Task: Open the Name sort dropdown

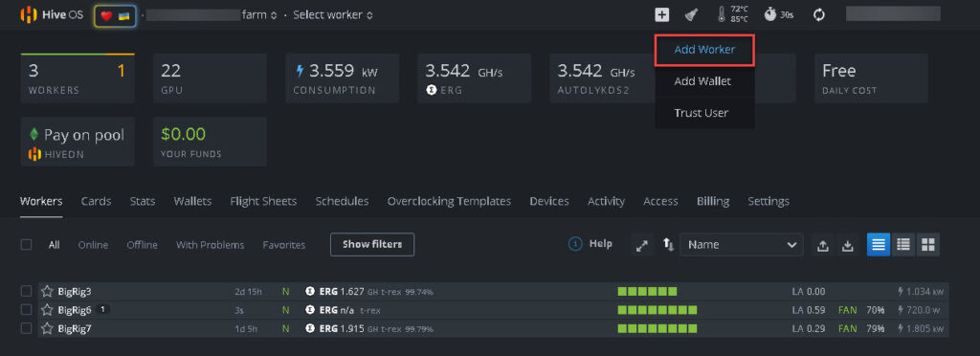Action: pos(742,245)
